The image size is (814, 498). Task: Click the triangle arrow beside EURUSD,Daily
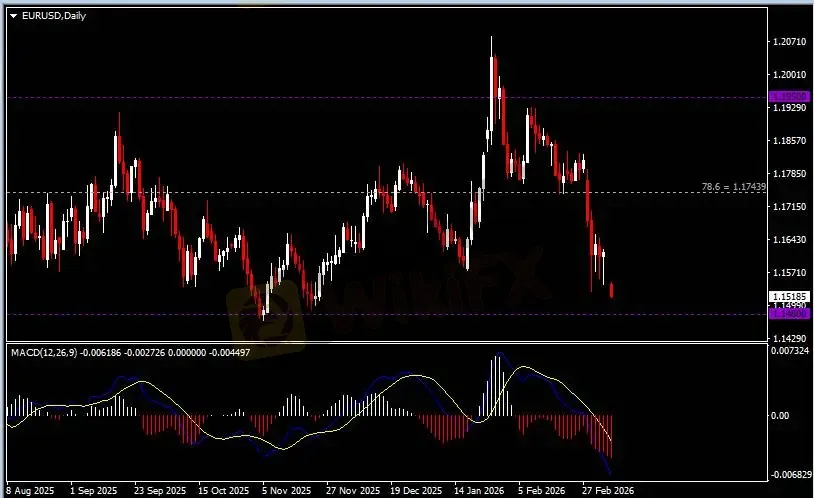tap(13, 15)
